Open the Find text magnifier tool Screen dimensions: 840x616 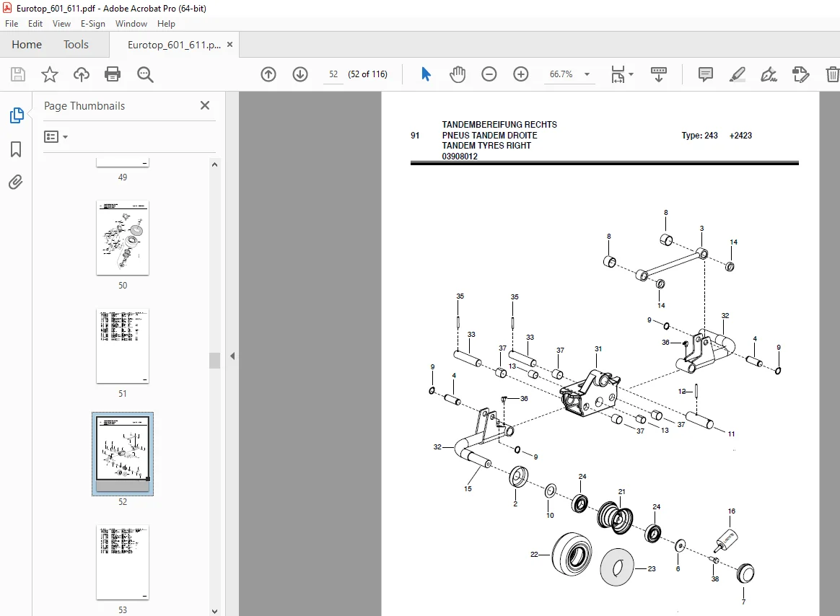pos(145,74)
